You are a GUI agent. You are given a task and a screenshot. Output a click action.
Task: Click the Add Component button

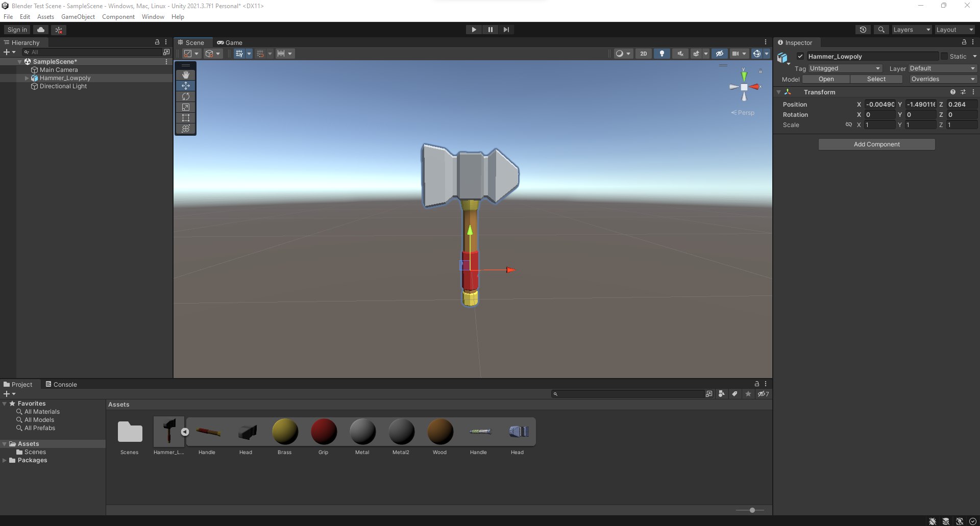click(876, 144)
